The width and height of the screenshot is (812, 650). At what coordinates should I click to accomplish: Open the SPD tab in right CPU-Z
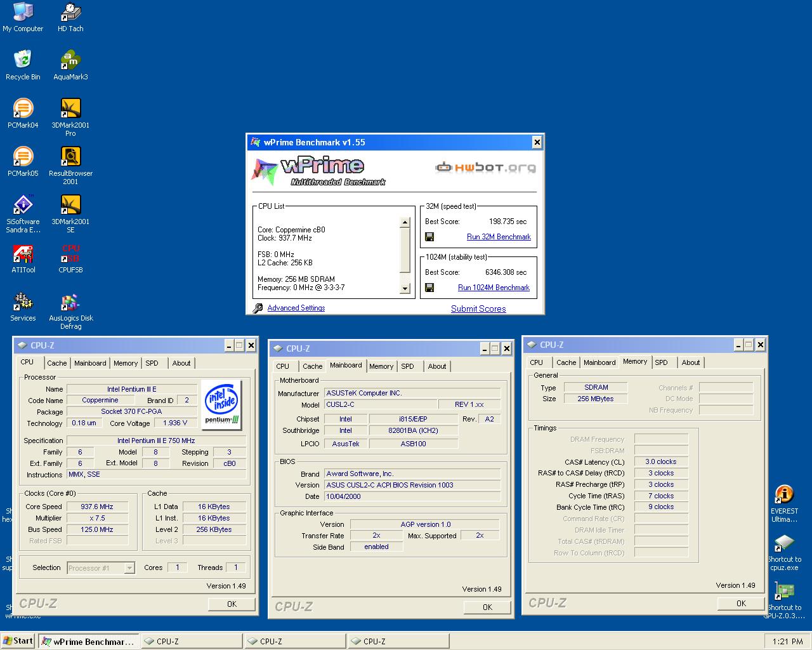[x=661, y=362]
